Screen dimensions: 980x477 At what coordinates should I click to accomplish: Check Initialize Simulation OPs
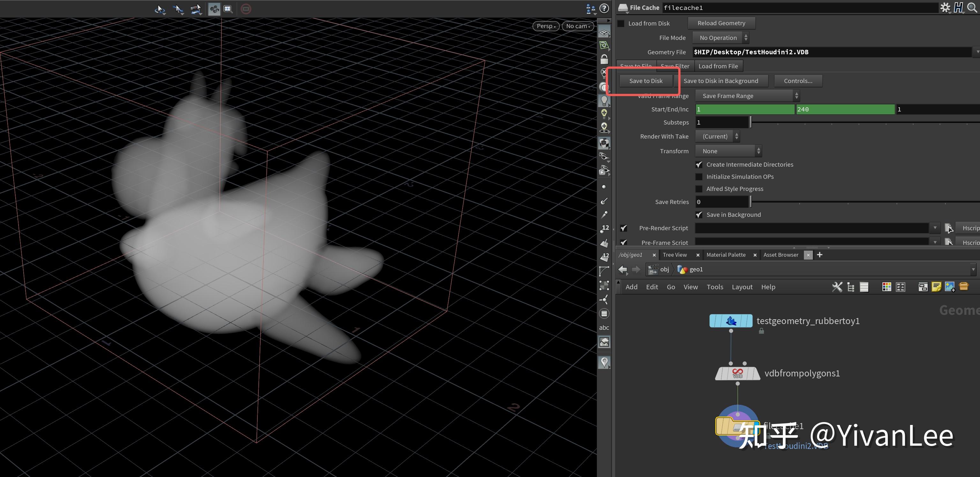[699, 177]
